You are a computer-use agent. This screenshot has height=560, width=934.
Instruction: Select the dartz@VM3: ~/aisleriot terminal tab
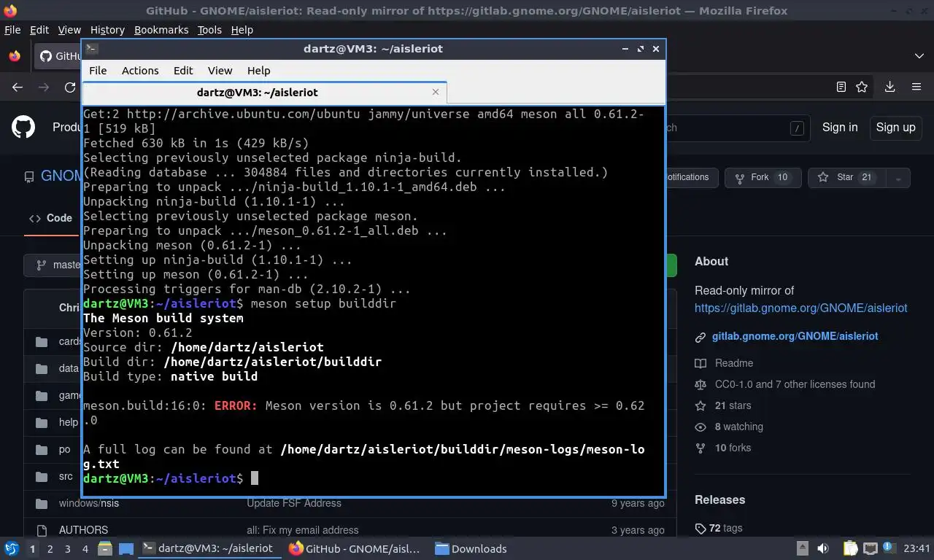click(x=264, y=93)
